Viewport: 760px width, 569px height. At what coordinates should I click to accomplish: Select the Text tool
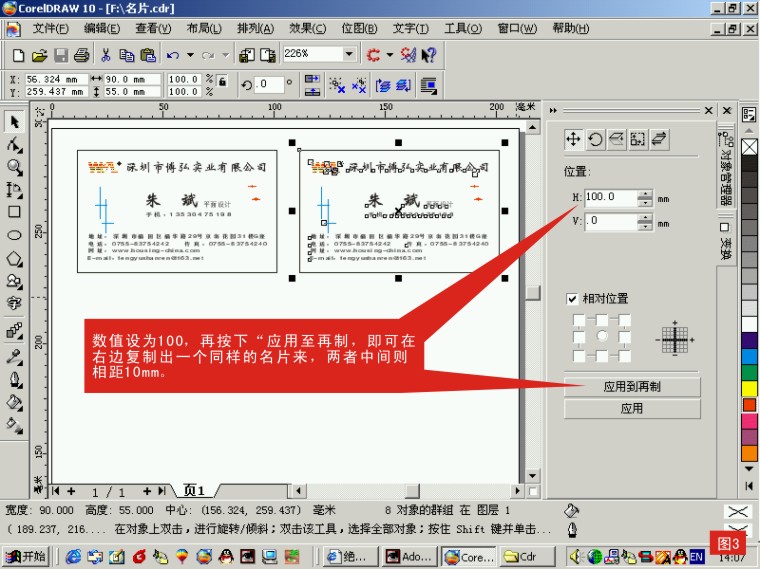(15, 303)
